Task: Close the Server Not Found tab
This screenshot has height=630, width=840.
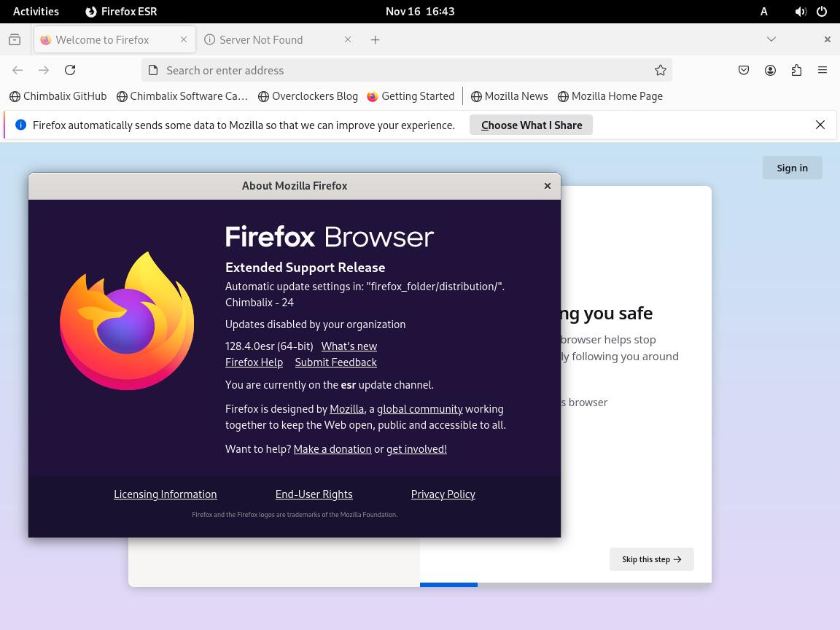Action: tap(348, 39)
